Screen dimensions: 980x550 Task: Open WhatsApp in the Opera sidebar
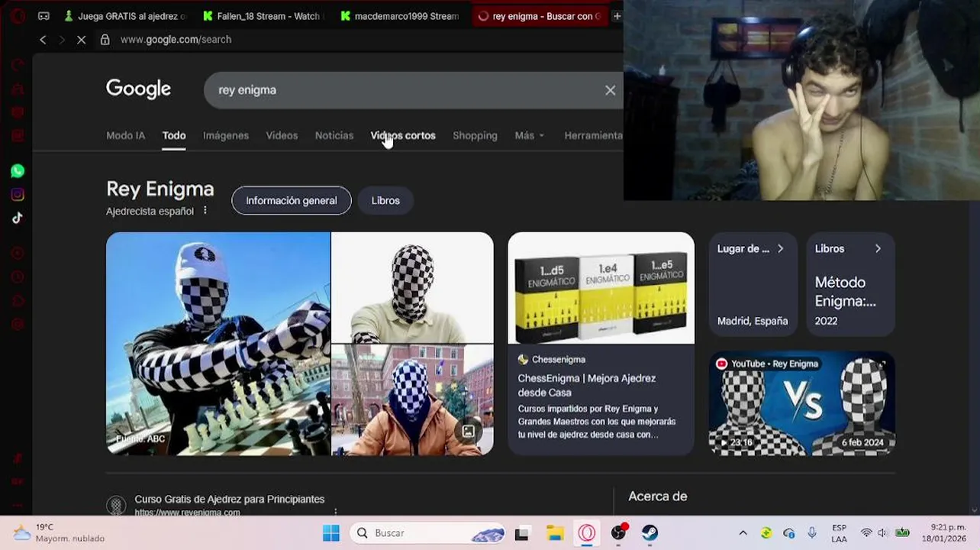18,171
